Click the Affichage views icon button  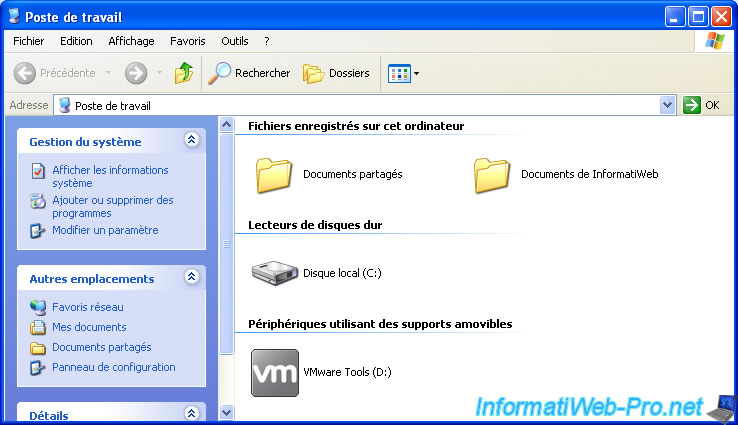pyautogui.click(x=399, y=73)
